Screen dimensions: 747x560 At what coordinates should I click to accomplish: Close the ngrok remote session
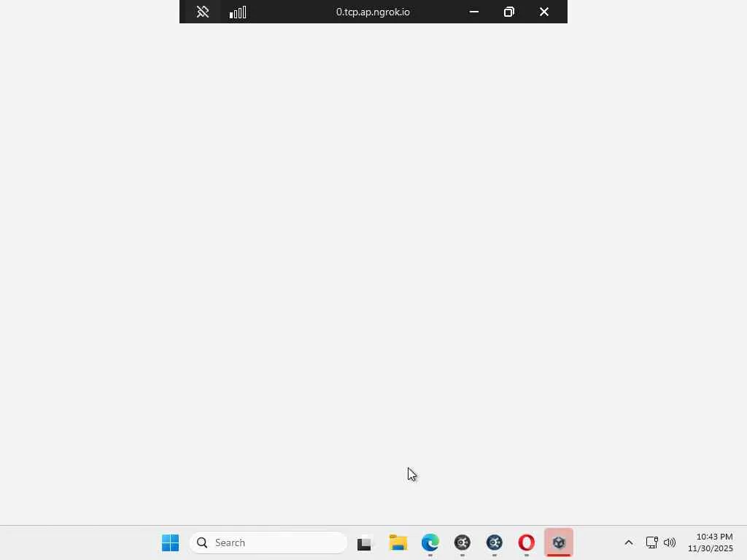(x=544, y=12)
